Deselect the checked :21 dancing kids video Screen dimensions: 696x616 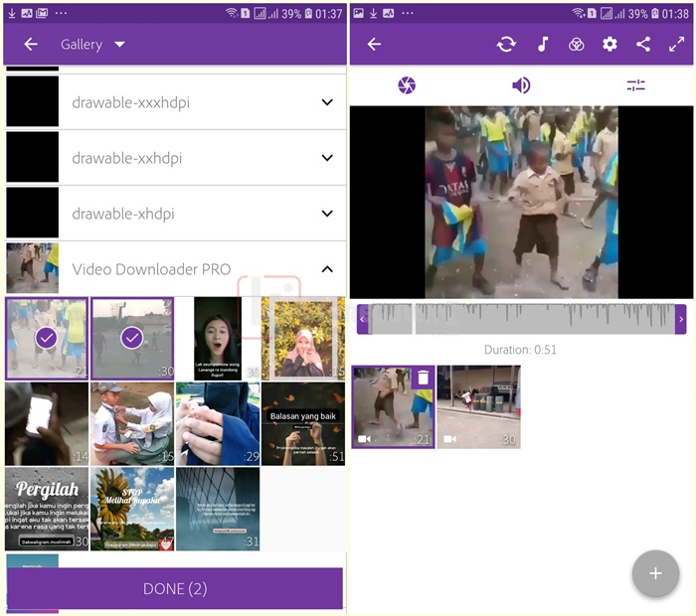click(47, 339)
